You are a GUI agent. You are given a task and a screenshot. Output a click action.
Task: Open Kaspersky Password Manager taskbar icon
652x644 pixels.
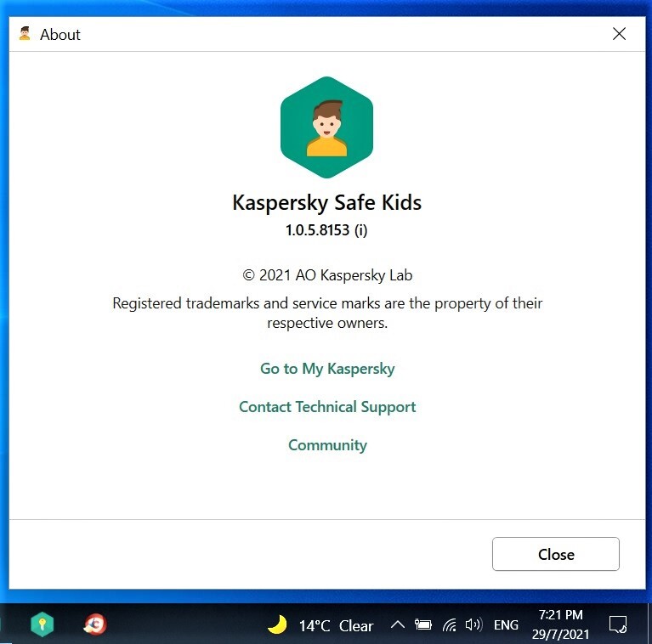click(42, 624)
